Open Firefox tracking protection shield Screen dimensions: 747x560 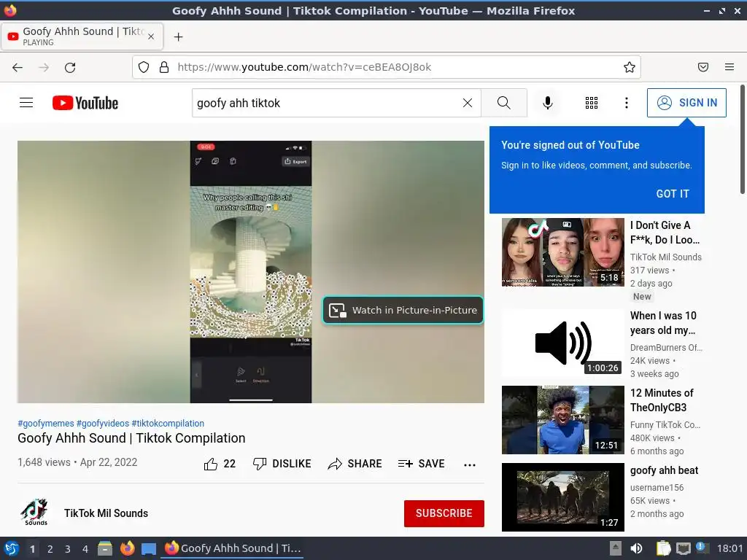pos(144,67)
